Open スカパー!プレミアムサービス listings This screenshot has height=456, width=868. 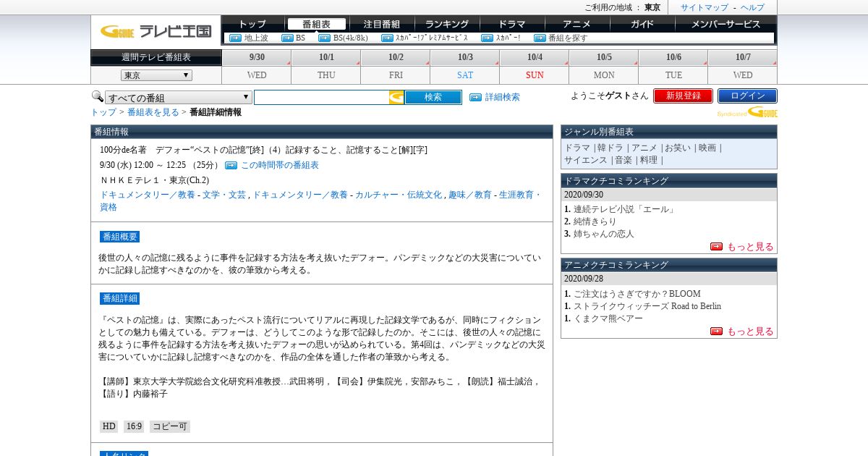point(431,38)
